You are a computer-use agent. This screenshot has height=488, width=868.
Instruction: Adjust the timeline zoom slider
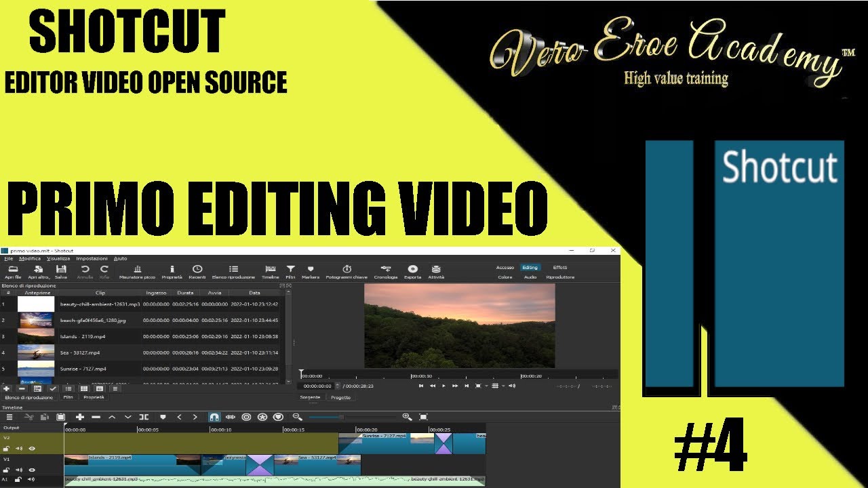tap(353, 417)
